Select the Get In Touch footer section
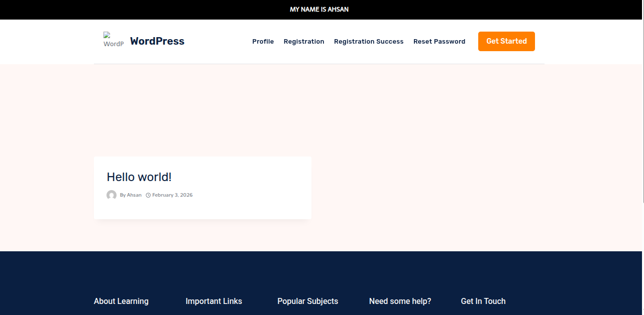The image size is (644, 315). point(483,301)
